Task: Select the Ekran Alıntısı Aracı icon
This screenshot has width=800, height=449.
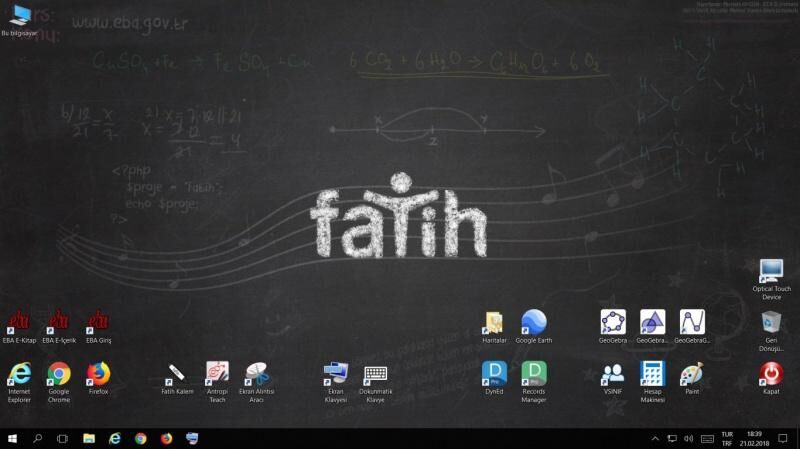Action: [257, 383]
